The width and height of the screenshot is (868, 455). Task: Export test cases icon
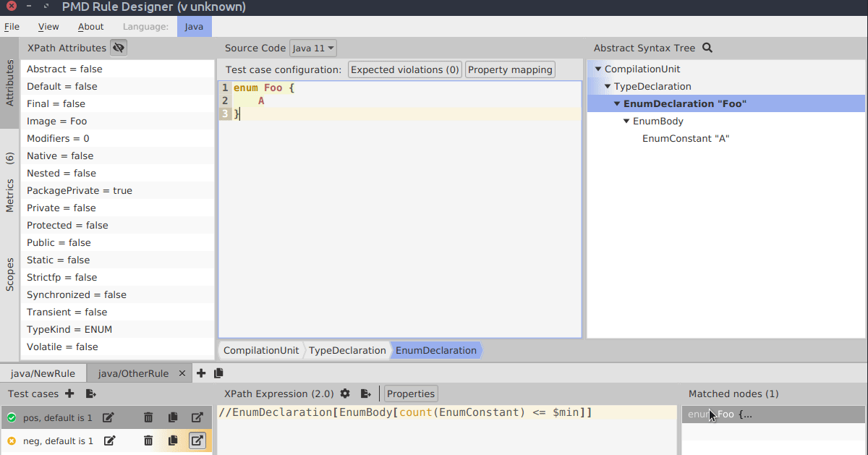tap(90, 394)
